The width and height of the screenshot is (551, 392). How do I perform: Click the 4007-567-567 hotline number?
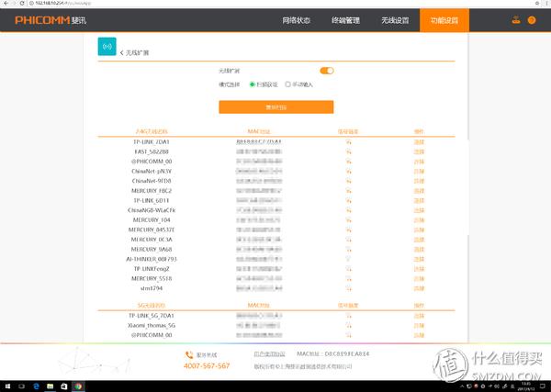[x=207, y=366]
